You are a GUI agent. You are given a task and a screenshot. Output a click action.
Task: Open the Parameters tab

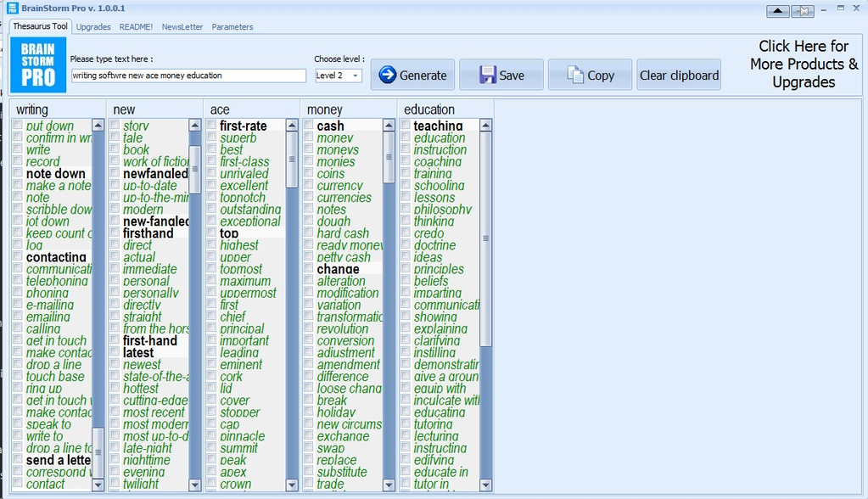[x=232, y=26]
